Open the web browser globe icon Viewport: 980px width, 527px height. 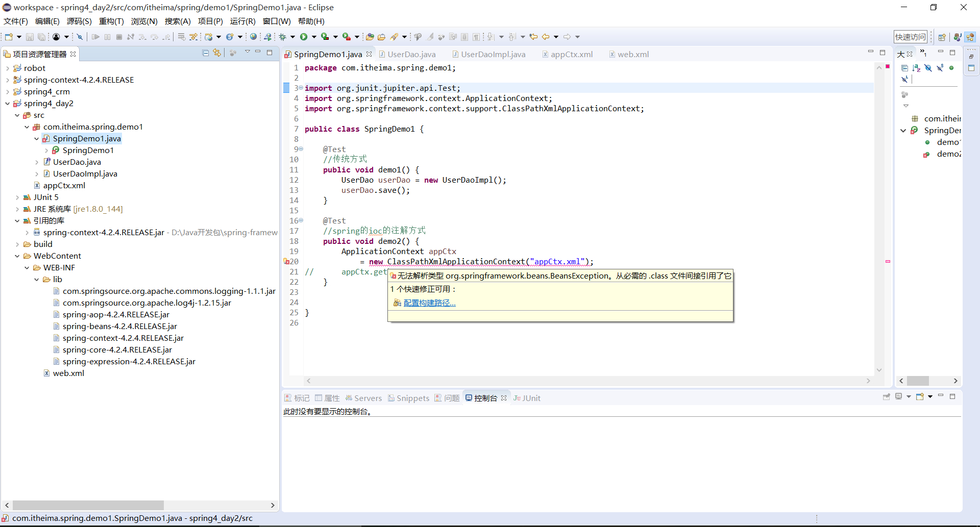coord(253,37)
